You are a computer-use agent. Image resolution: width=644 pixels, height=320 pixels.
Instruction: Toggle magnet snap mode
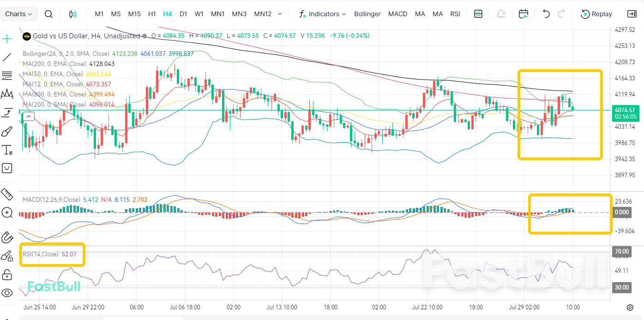click(7, 237)
